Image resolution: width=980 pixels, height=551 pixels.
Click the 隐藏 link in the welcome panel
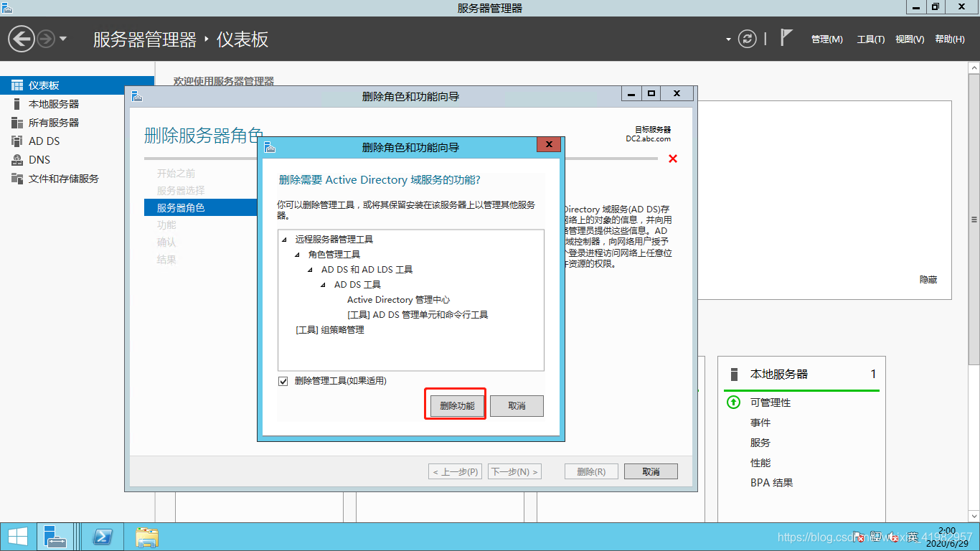[928, 280]
